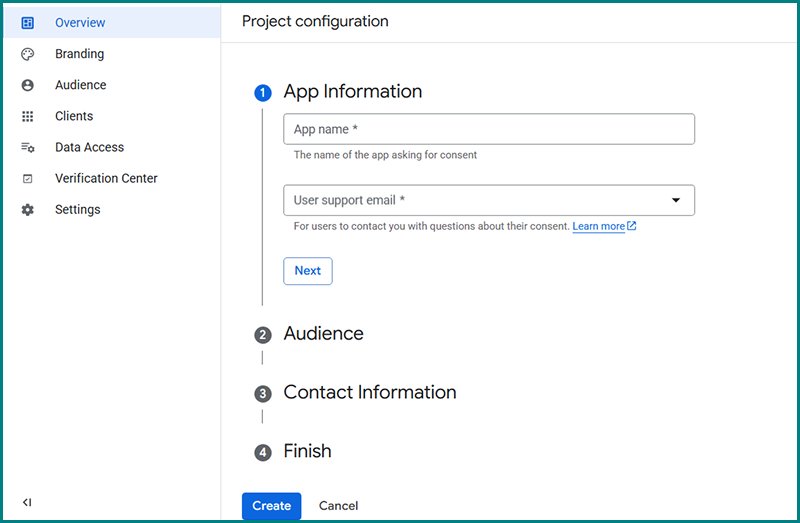800x523 pixels.
Task: Cancel the project configuration
Action: 338,506
